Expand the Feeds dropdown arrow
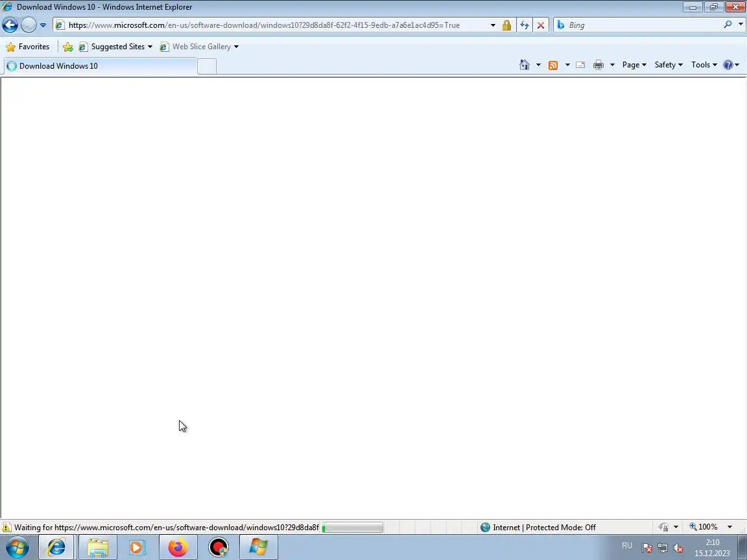Image resolution: width=747 pixels, height=560 pixels. tap(567, 65)
